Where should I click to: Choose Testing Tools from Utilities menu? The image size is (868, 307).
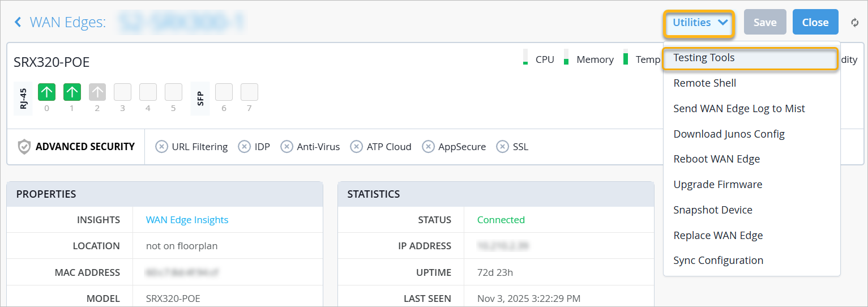coord(704,58)
